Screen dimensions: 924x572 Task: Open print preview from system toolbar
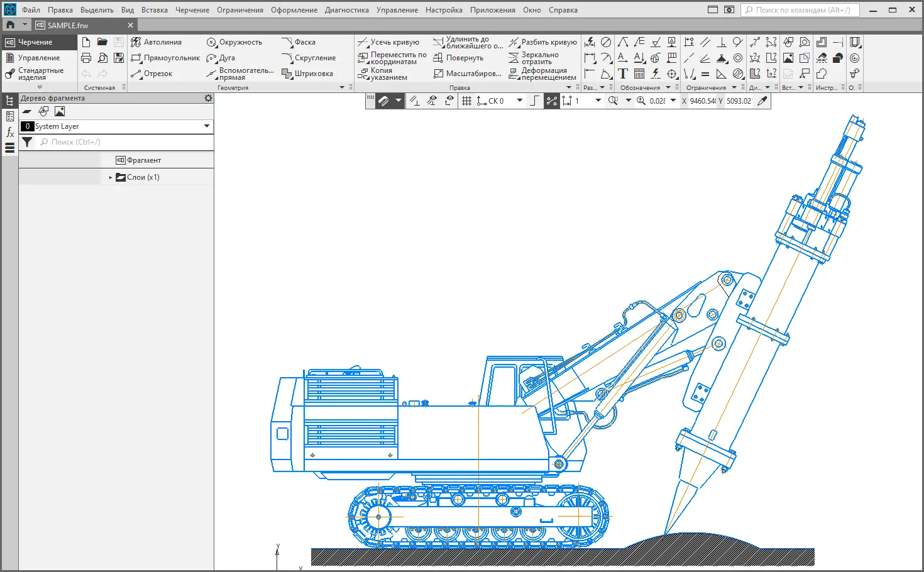pos(102,58)
